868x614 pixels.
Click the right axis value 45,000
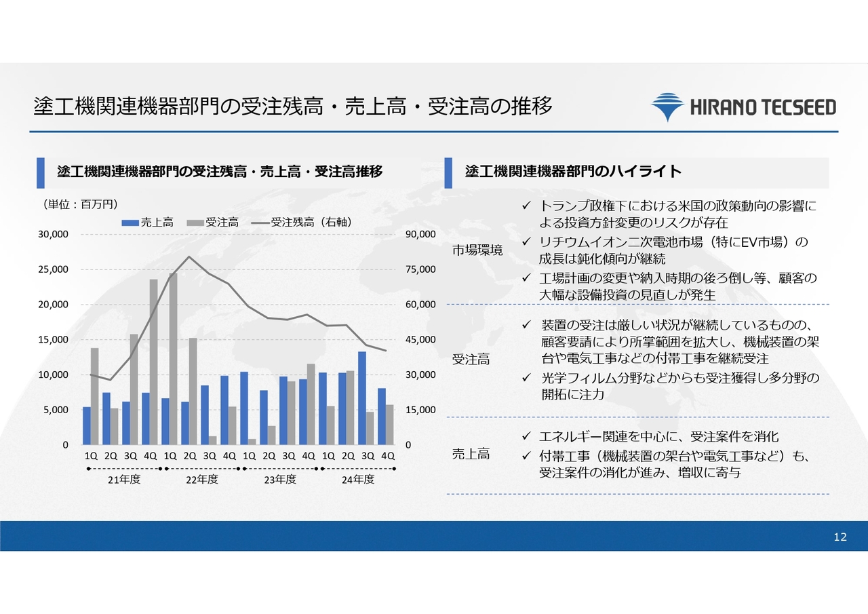(420, 340)
